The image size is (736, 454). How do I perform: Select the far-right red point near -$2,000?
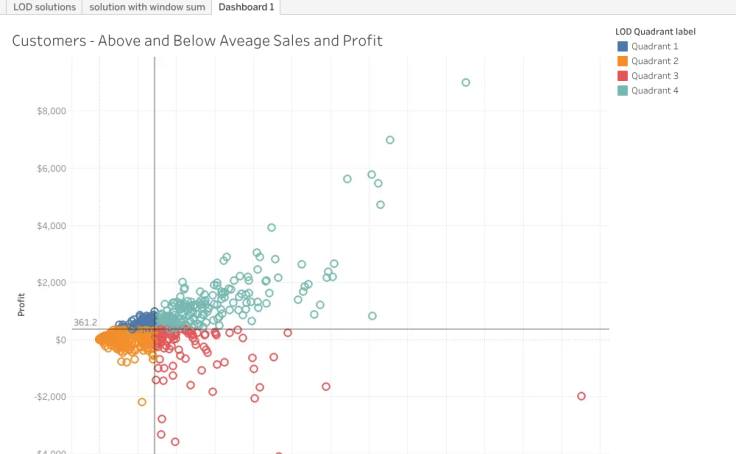click(x=581, y=396)
